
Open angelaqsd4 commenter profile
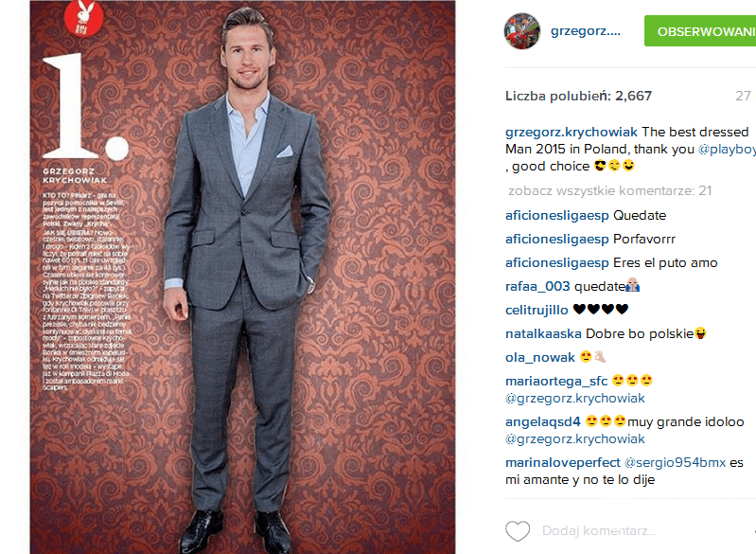[543, 421]
